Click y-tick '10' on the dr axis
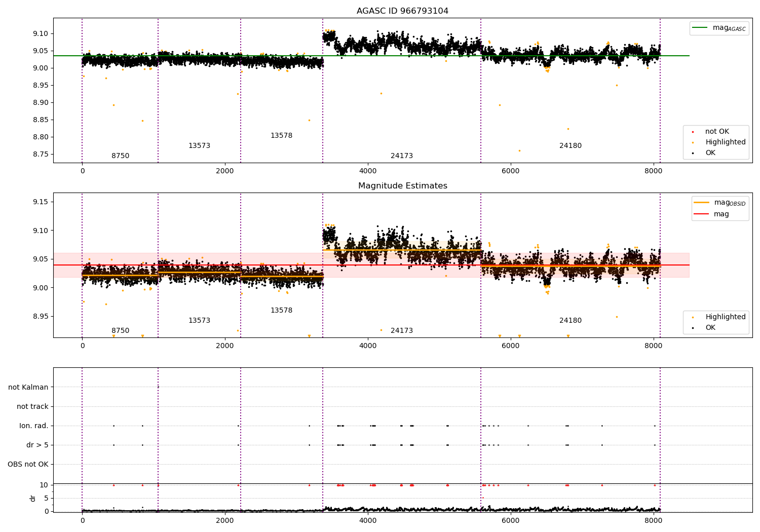This screenshot has width=760, height=532. point(44,485)
